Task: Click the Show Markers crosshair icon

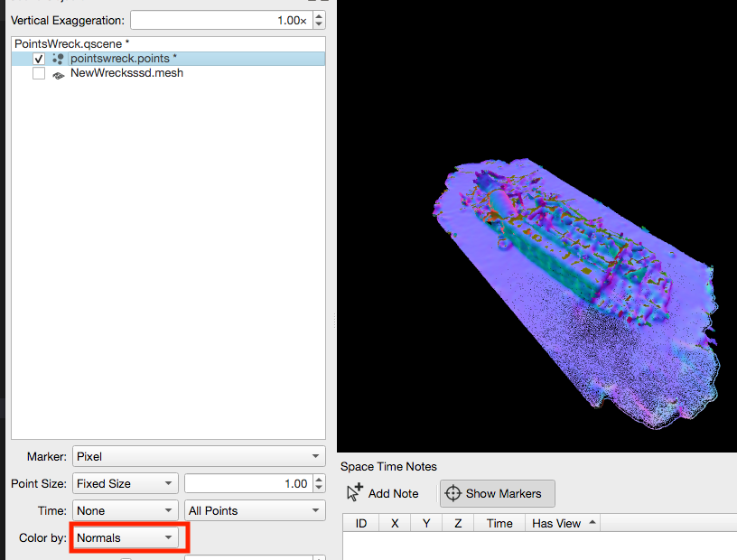Action: pyautogui.click(x=453, y=493)
